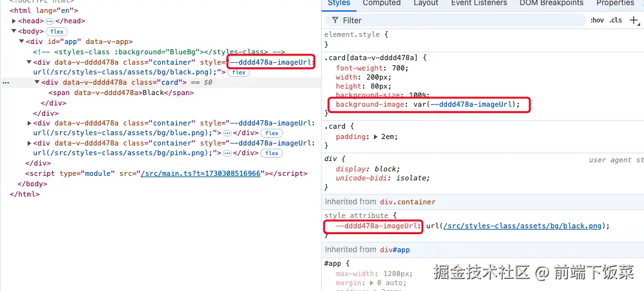Collapse the selected card div node
Viewport: 644px width, 291px height.
point(37,83)
